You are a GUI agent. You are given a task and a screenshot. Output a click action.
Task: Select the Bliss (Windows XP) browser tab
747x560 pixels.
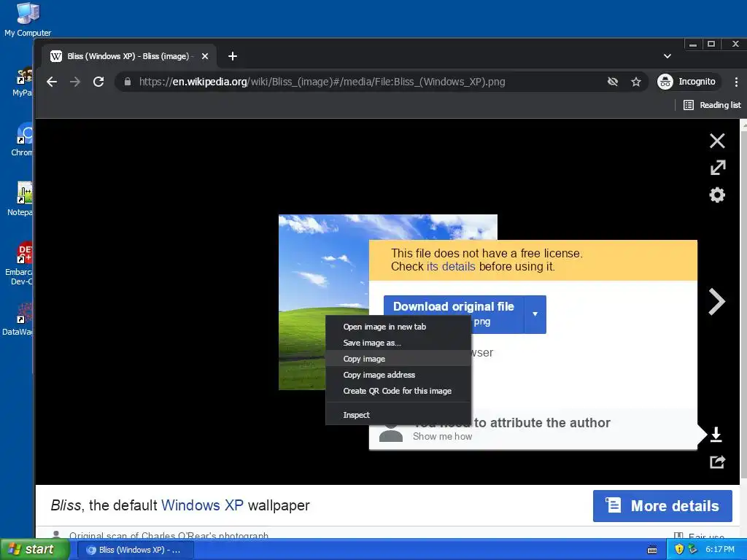coord(128,56)
